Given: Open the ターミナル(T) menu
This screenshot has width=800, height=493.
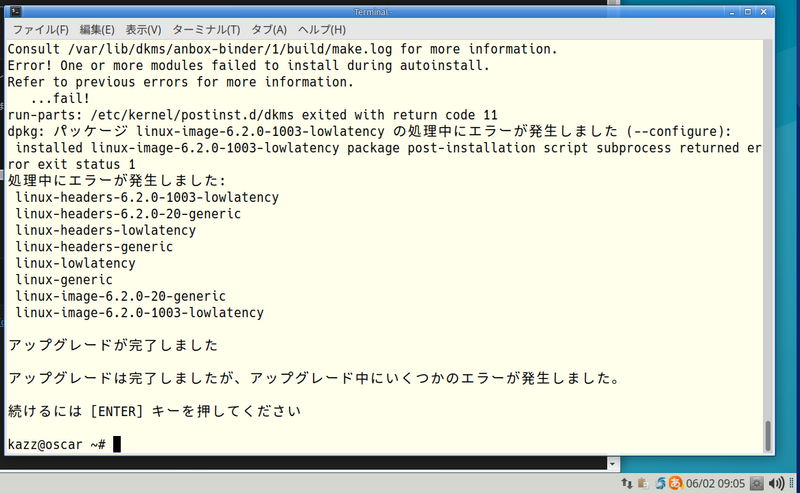Looking at the screenshot, I should point(206,30).
